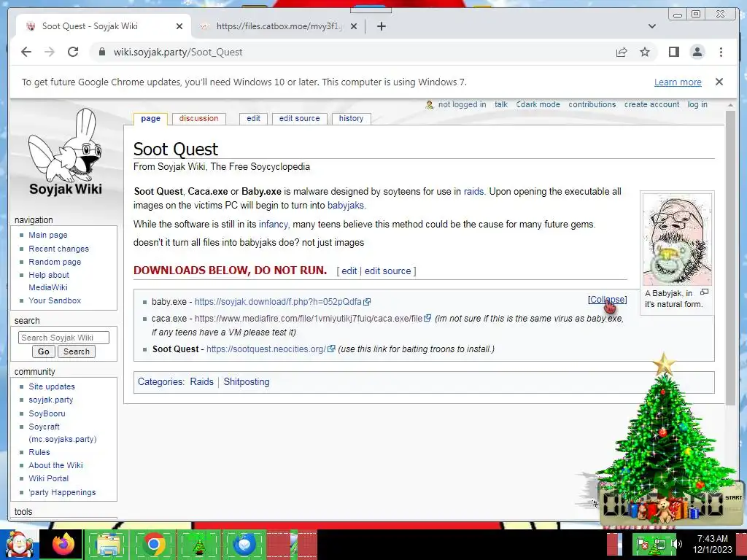Click the volume speaker tray icon
The width and height of the screenshot is (747, 560).
point(677,543)
